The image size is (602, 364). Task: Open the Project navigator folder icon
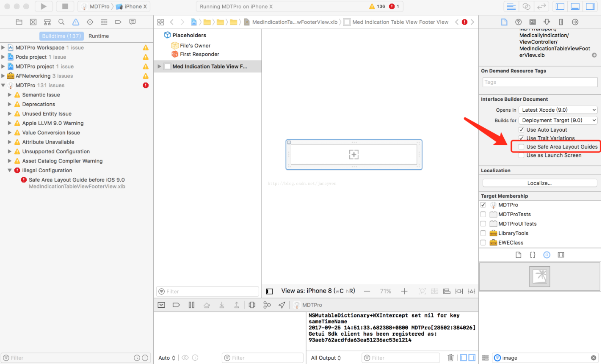pyautogui.click(x=19, y=22)
